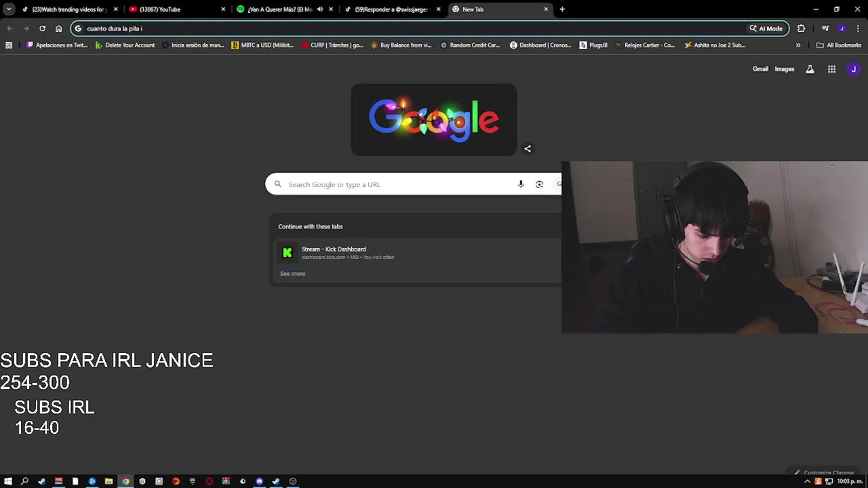Click the AI Mode button
The height and width of the screenshot is (488, 868).
point(766,28)
